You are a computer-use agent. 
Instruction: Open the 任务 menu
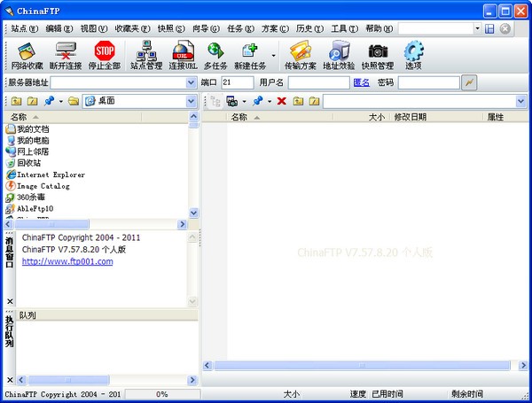tap(240, 29)
